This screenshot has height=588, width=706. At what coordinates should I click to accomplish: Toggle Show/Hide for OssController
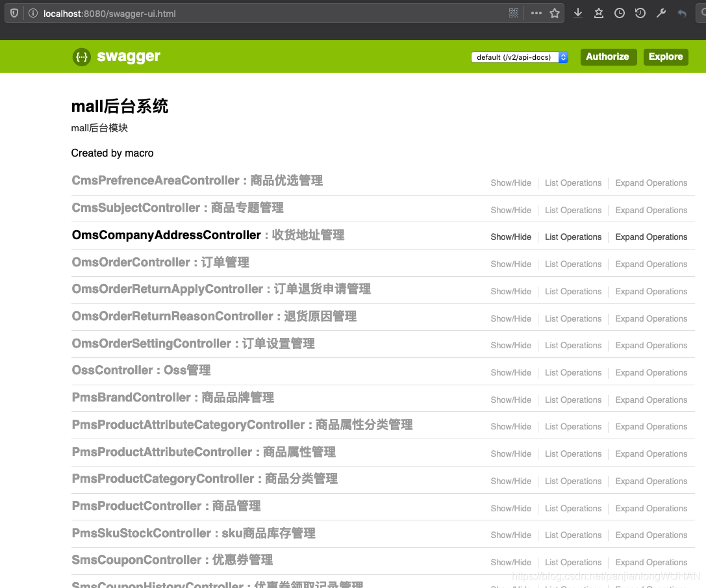coord(511,373)
